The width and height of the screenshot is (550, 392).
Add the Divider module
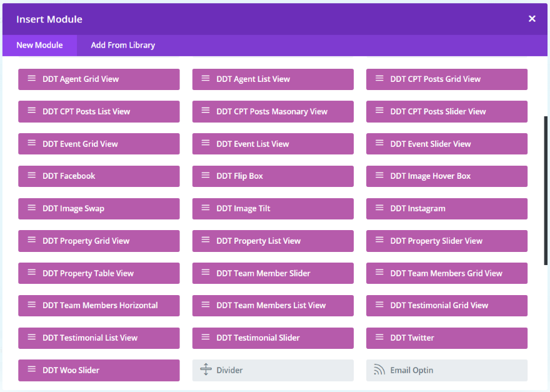coord(273,370)
